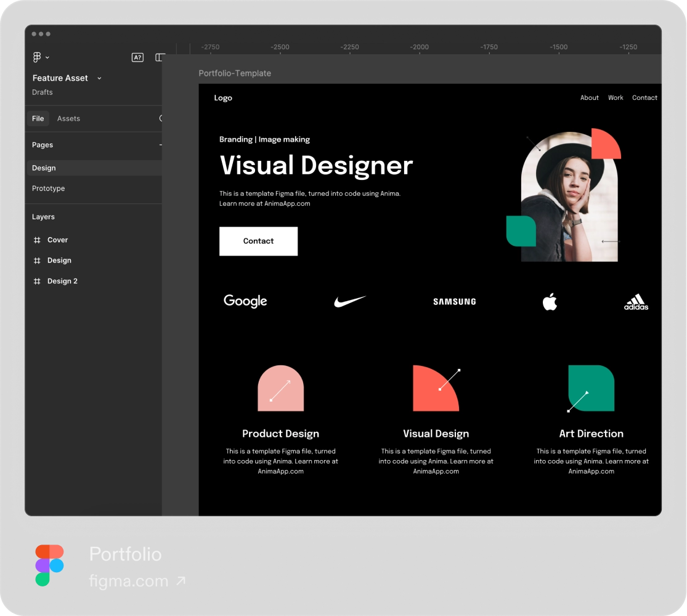Switch to the Assets tab
This screenshot has height=616, width=687.
[68, 119]
